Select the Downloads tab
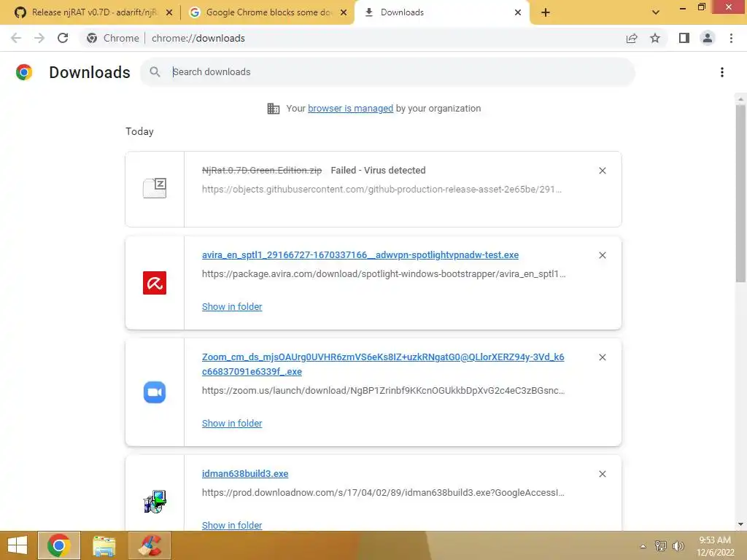Viewport: 747px width, 560px height. click(441, 12)
